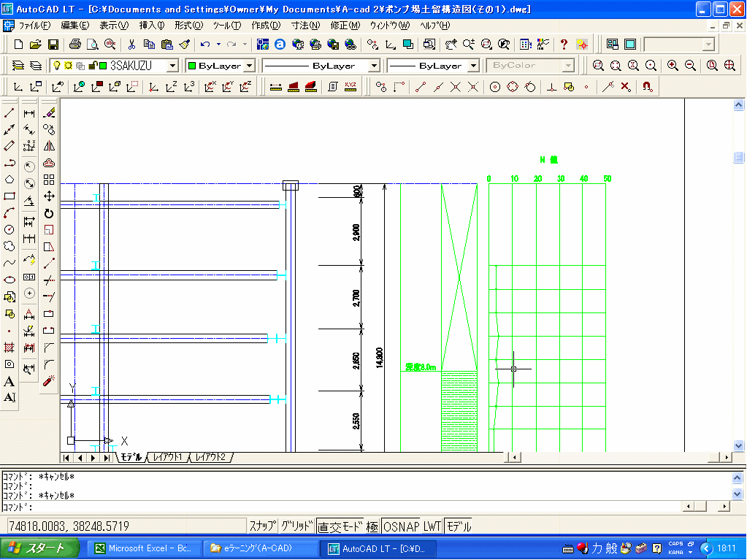This screenshot has height=560, width=747.
Task: Open the 寸法(N) menu
Action: [x=305, y=26]
